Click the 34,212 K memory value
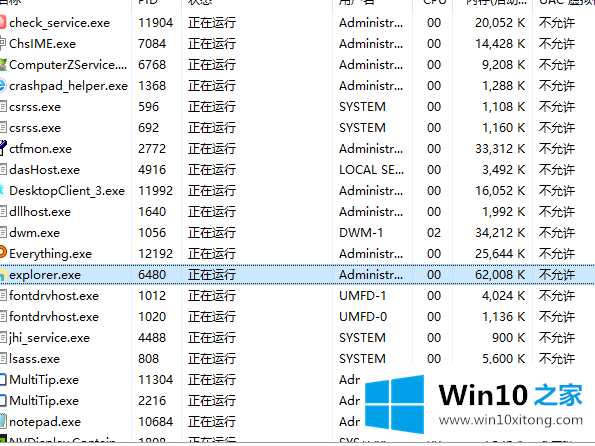This screenshot has height=446, width=595. tap(500, 233)
